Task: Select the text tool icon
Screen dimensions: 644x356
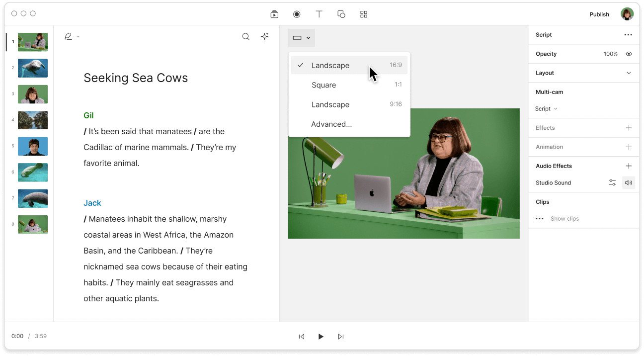Action: click(x=319, y=14)
